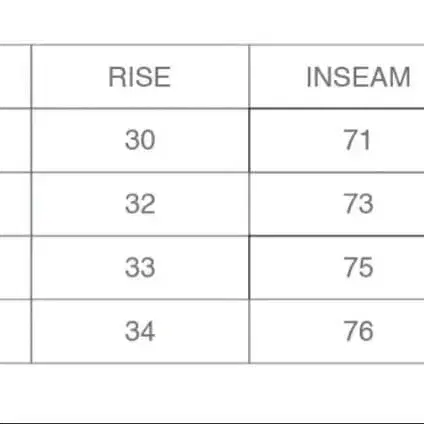This screenshot has width=424, height=424.
Task: Select the inseam value 71 cell
Action: 337,140
